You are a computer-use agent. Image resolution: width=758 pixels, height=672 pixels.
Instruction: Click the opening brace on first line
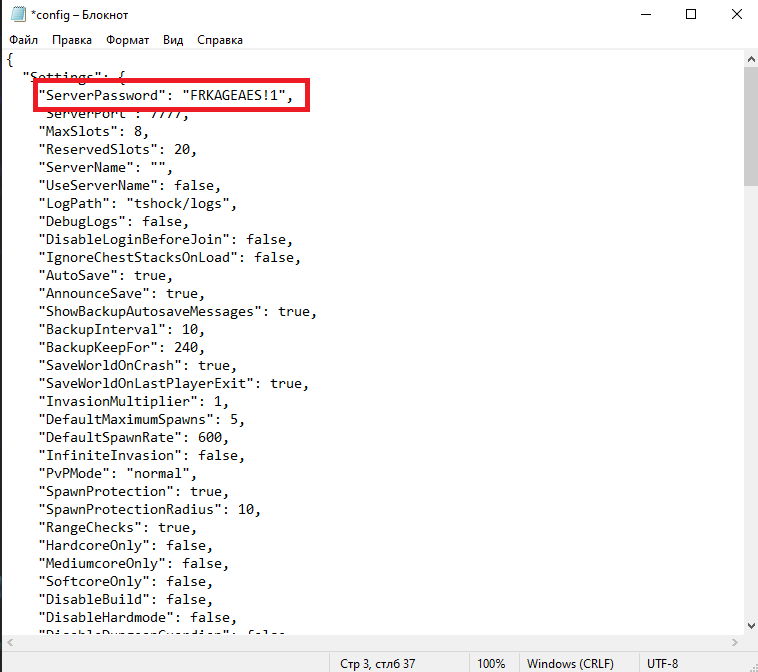click(x=10, y=60)
